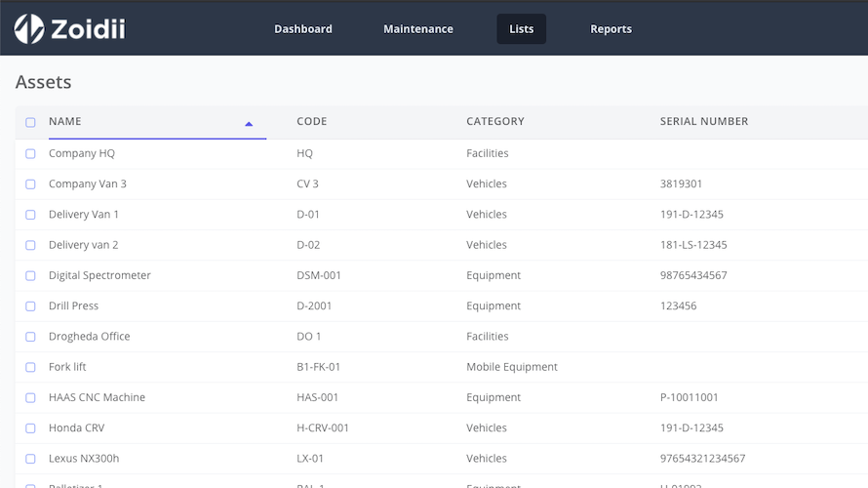Open the Dashboard menu

[x=302, y=29]
